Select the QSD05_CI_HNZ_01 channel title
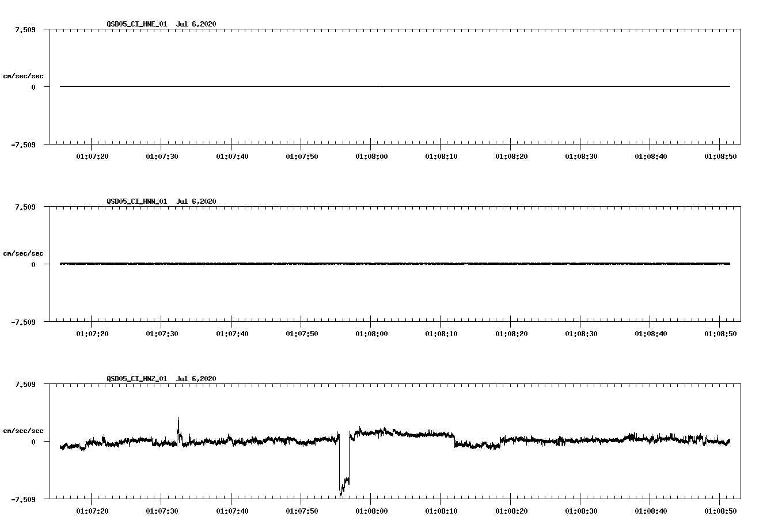Image resolution: width=782 pixels, height=532 pixels. pos(137,378)
